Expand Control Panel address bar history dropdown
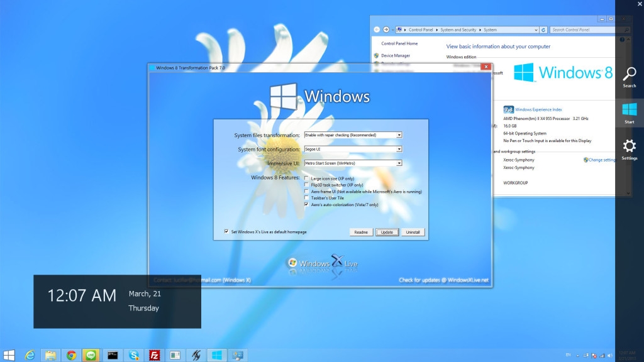 536,30
